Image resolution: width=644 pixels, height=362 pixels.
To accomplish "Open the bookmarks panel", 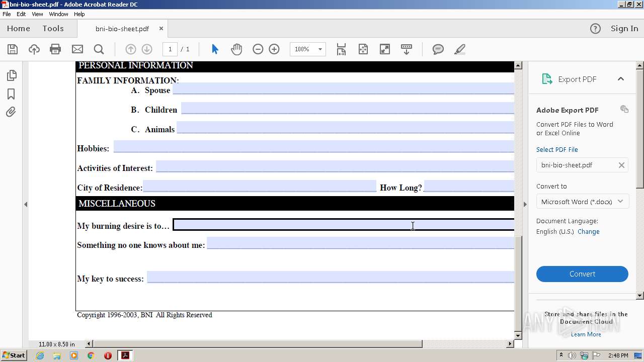I will click(11, 94).
